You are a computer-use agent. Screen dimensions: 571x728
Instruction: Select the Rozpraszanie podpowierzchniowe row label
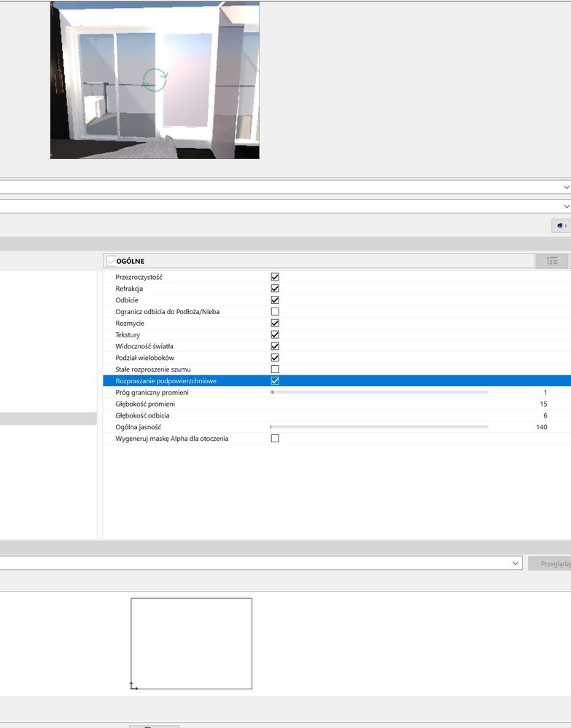coord(166,380)
